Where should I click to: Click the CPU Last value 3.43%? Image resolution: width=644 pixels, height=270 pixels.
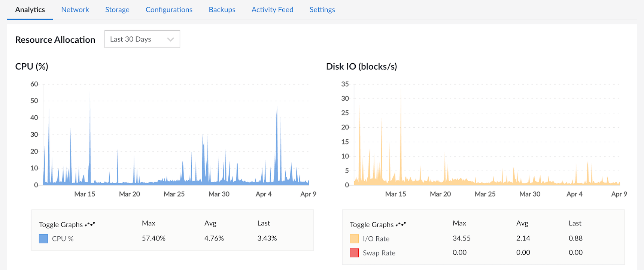click(x=267, y=238)
